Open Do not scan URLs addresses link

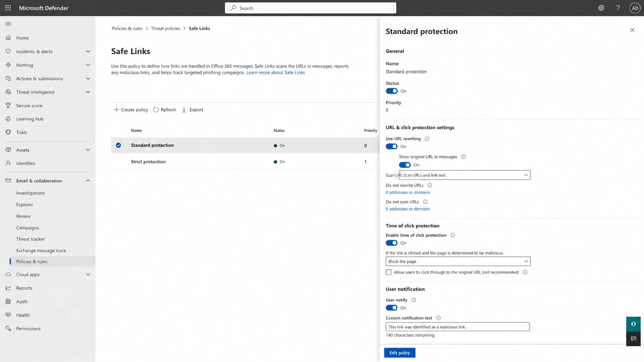tap(408, 209)
